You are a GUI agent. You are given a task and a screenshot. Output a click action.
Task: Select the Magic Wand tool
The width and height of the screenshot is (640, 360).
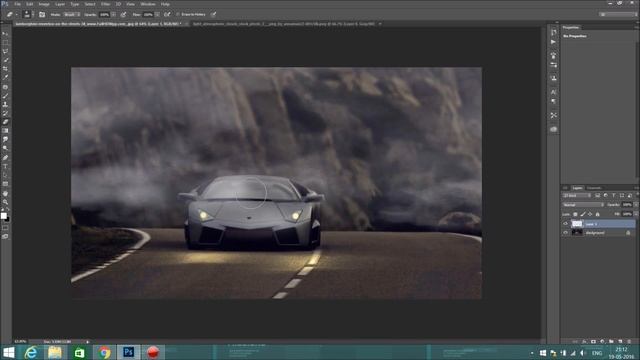[x=5, y=60]
